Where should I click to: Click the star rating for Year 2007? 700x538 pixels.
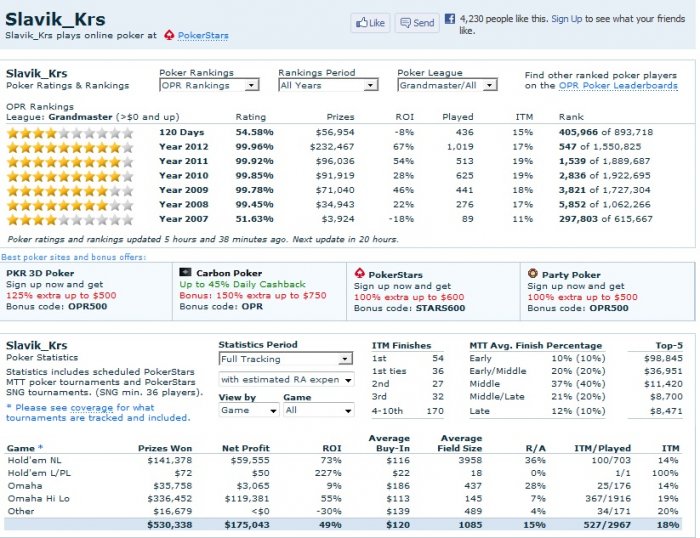(x=70, y=219)
